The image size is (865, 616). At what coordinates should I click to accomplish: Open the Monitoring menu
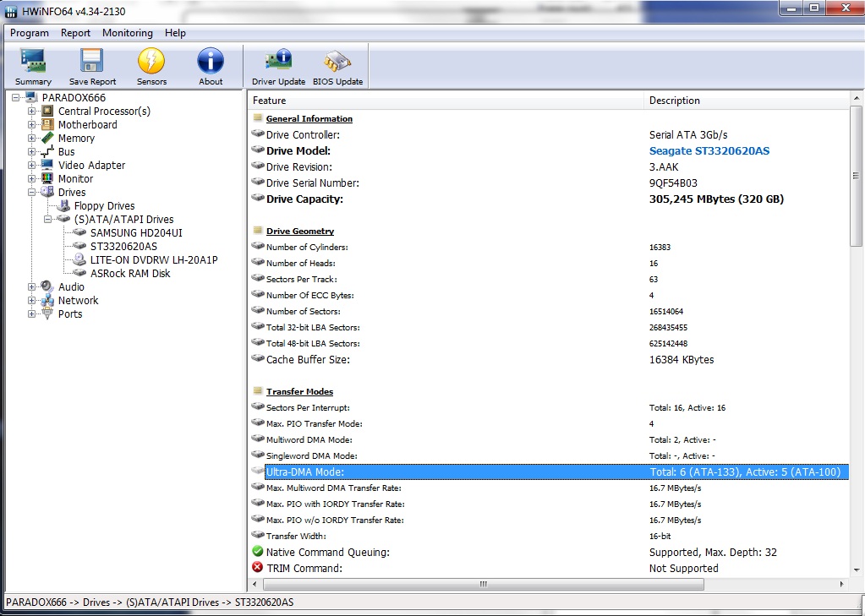tap(128, 33)
